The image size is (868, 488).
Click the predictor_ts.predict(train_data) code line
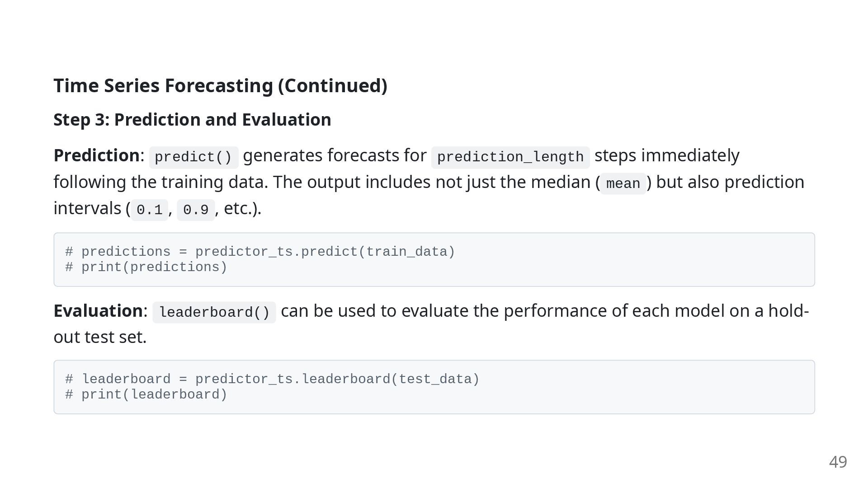[x=260, y=252]
